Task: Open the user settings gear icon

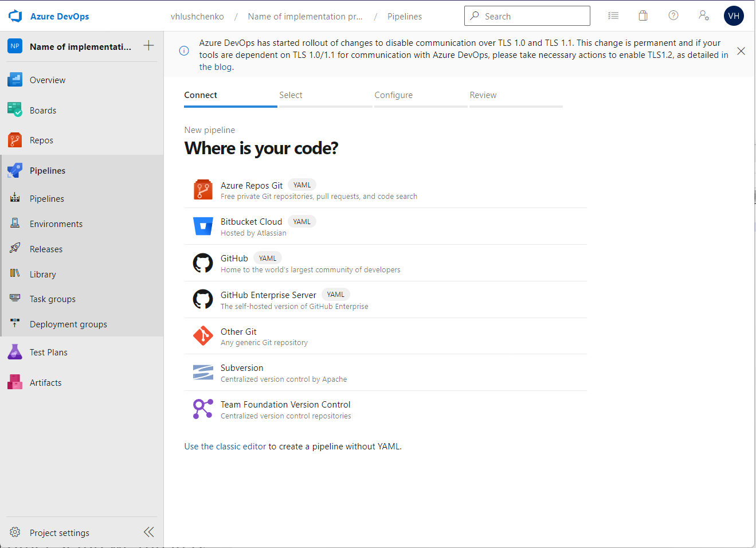Action: (x=703, y=15)
